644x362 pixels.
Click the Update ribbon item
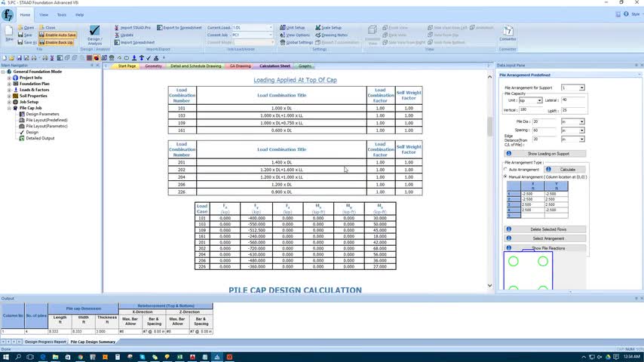pyautogui.click(x=124, y=35)
